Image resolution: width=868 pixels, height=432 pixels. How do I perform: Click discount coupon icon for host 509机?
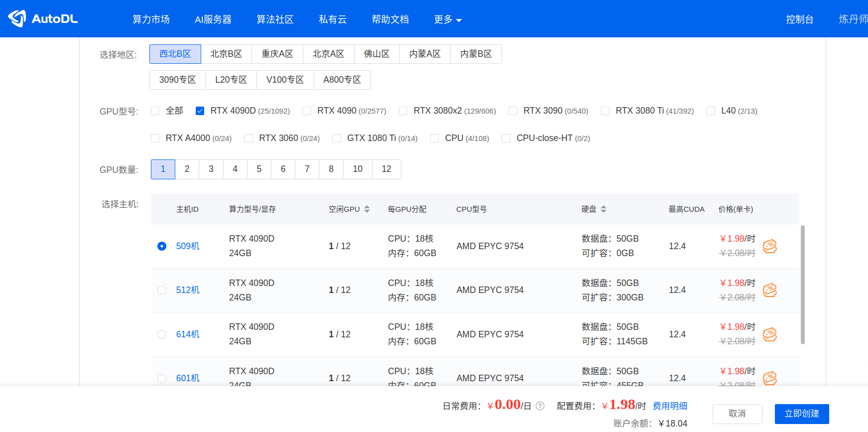(769, 246)
